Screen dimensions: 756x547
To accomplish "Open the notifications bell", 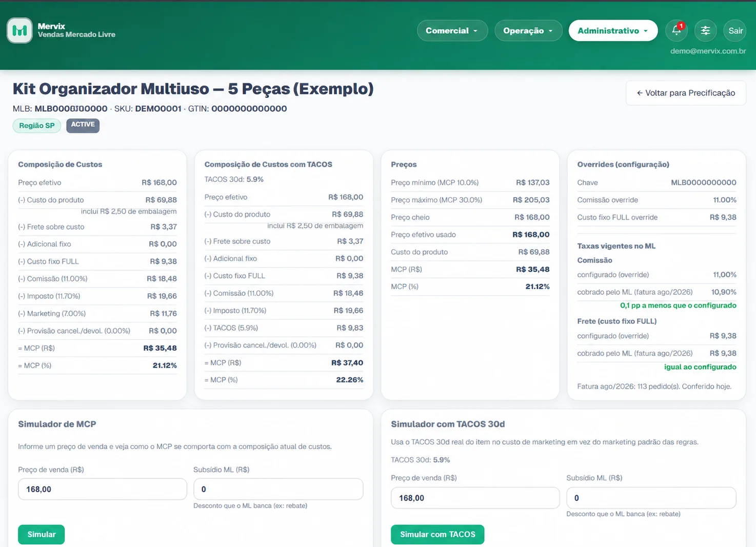I will pyautogui.click(x=677, y=31).
